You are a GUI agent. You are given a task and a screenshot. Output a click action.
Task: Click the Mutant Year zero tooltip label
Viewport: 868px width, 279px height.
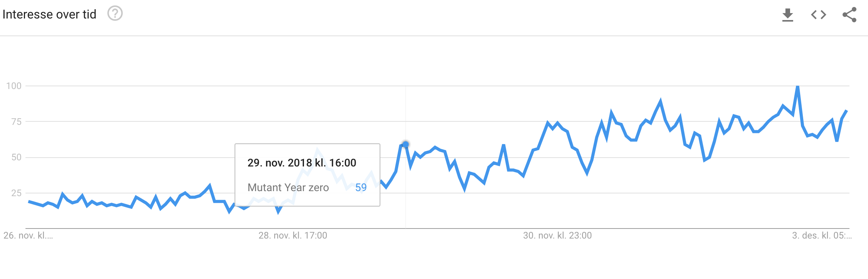point(288,187)
